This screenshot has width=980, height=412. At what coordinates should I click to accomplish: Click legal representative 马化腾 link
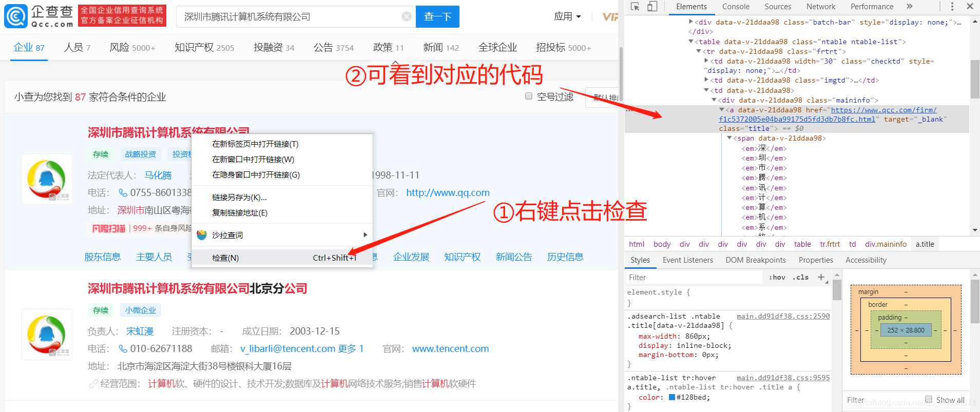[x=158, y=175]
